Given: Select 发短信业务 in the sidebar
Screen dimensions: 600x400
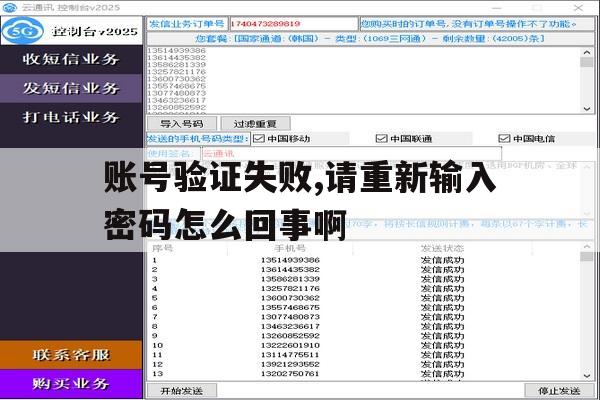Looking at the screenshot, I should (71, 88).
